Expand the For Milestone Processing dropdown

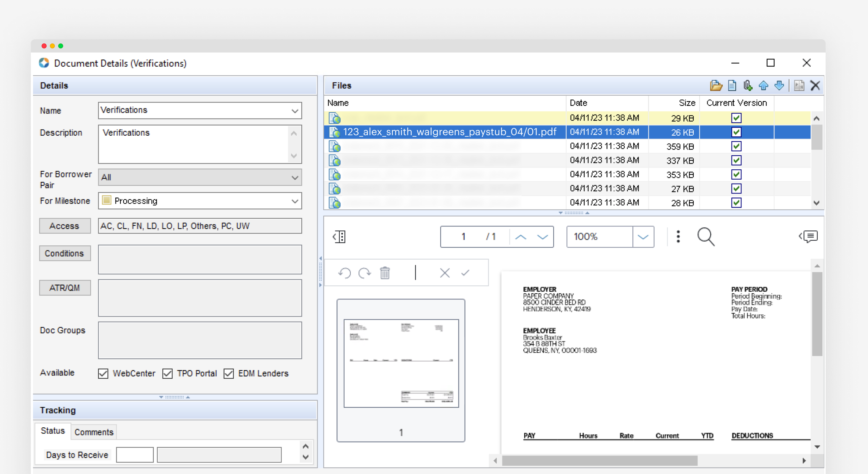[295, 201]
